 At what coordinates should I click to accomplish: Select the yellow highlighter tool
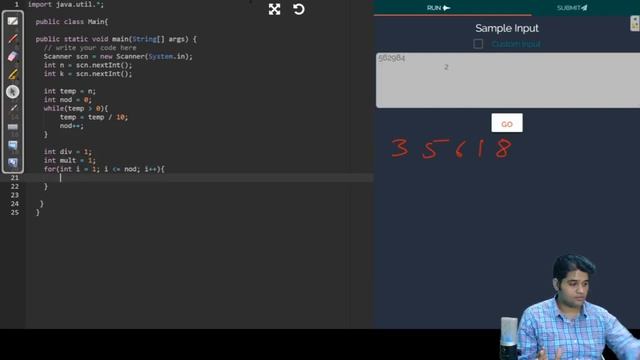click(13, 74)
